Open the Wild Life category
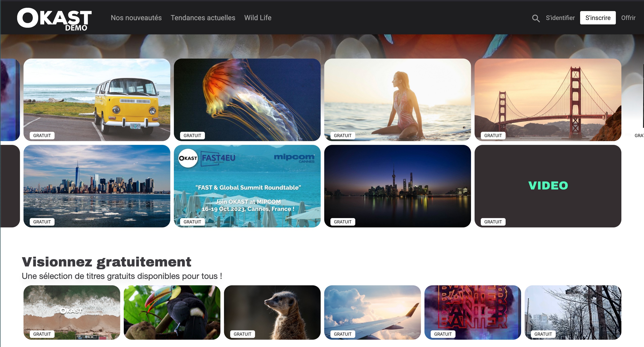644x347 pixels. (x=258, y=18)
